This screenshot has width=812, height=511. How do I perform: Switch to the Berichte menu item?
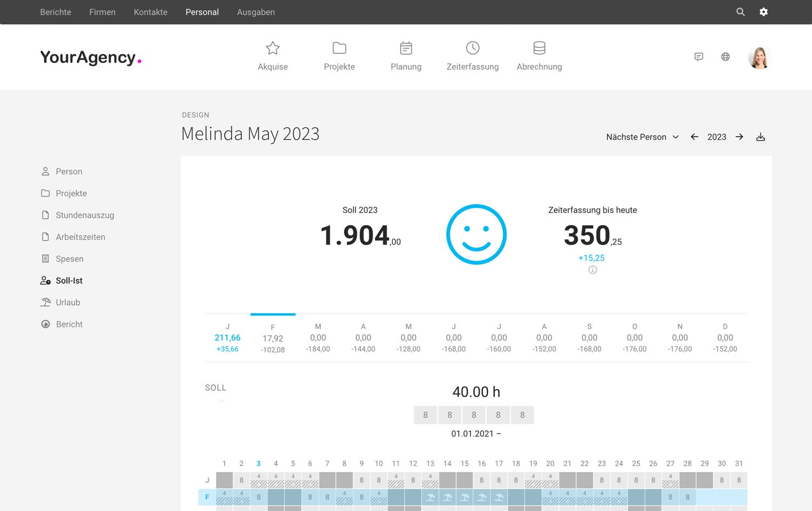click(56, 12)
